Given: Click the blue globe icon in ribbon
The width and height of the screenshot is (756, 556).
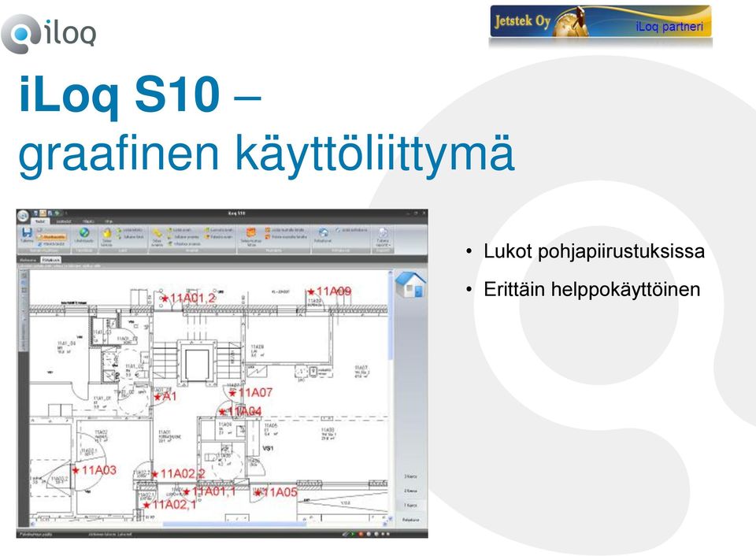Looking at the screenshot, I should [84, 232].
